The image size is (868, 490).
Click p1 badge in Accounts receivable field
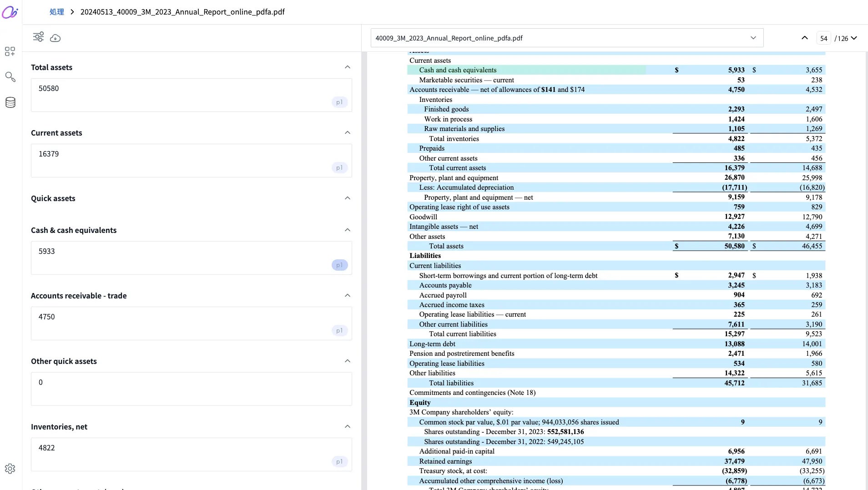tap(339, 331)
